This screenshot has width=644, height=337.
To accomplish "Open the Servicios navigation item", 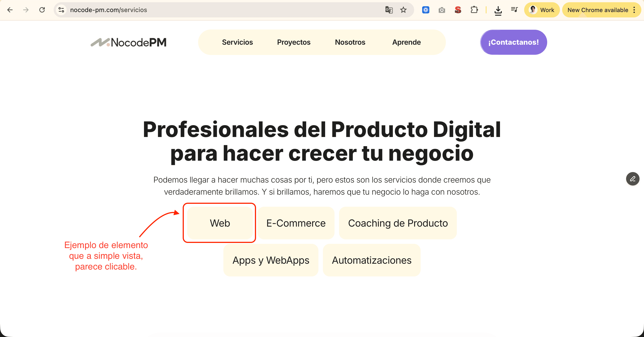I will (x=237, y=42).
